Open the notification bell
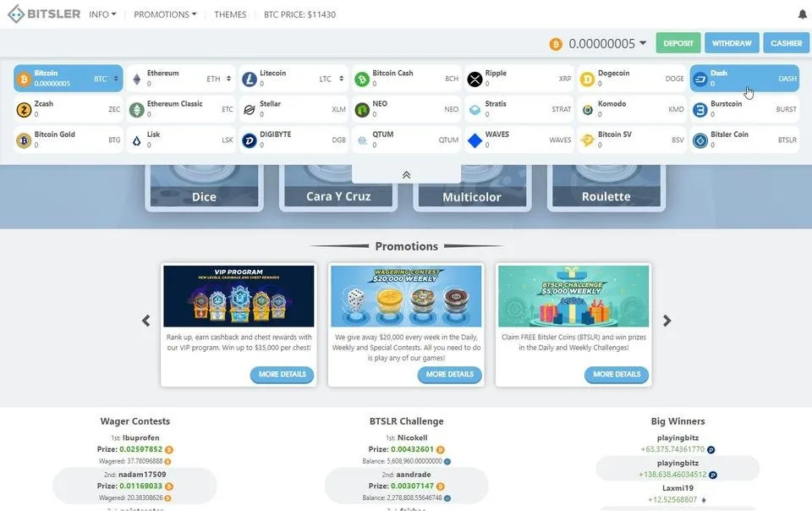Screen dimensions: 812x511 (802, 14)
